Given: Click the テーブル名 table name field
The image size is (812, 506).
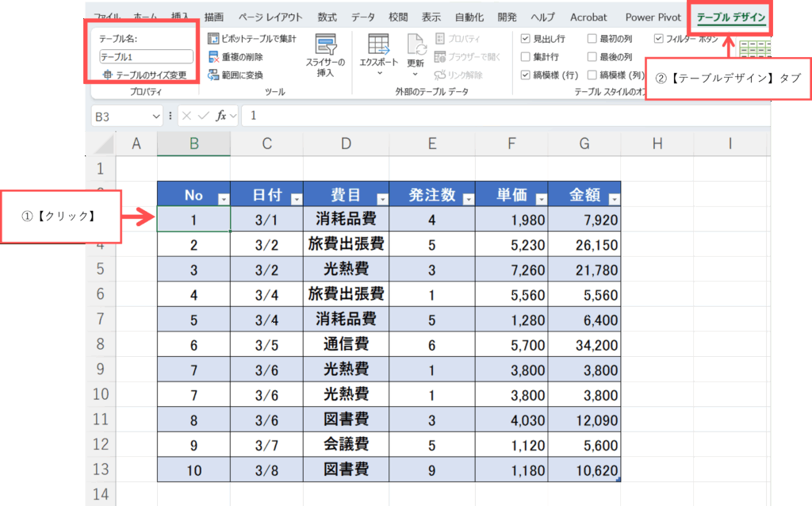Looking at the screenshot, I should (x=147, y=57).
